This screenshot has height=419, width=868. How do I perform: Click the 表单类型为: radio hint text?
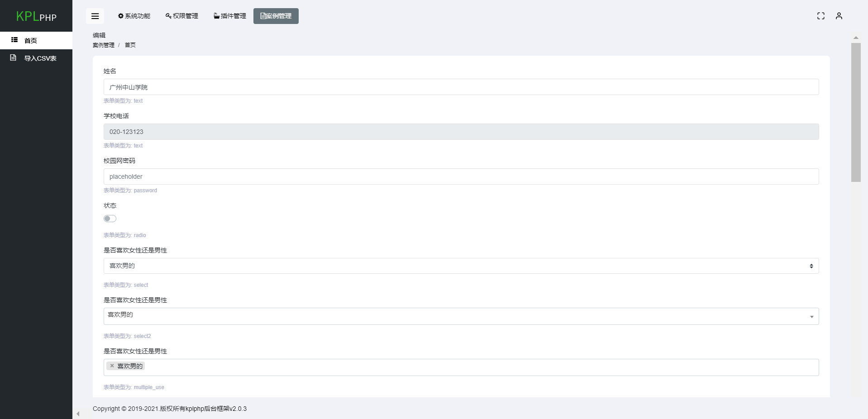coord(125,235)
